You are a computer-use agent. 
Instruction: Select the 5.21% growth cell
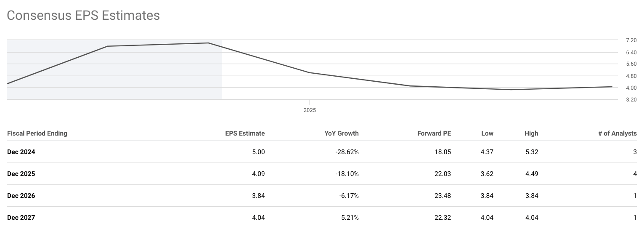350,218
